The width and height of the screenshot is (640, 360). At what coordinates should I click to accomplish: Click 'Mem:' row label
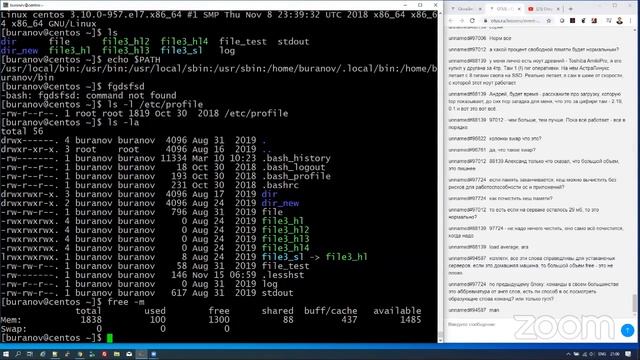tap(11, 320)
